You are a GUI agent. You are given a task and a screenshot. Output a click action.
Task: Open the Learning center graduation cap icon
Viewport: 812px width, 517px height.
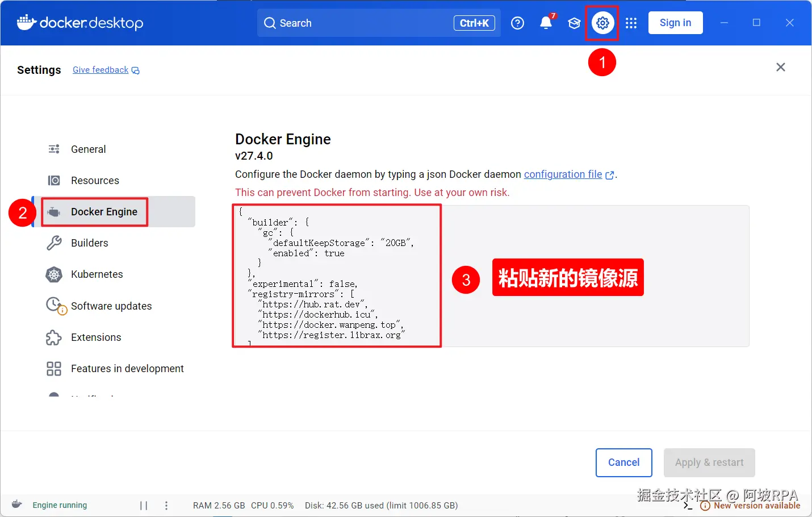[574, 23]
